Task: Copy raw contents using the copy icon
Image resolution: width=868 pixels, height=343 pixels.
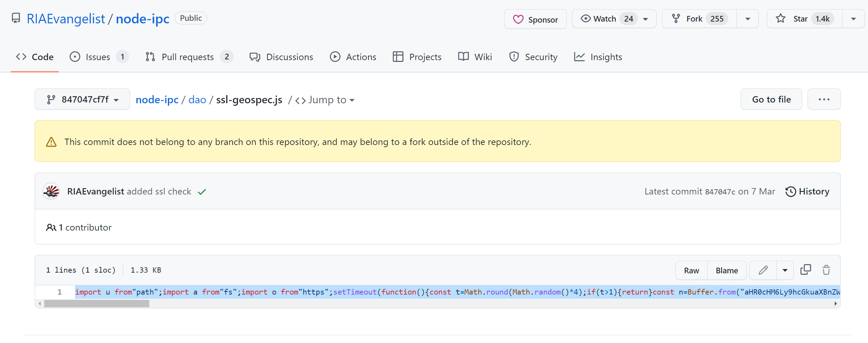Action: (x=806, y=270)
